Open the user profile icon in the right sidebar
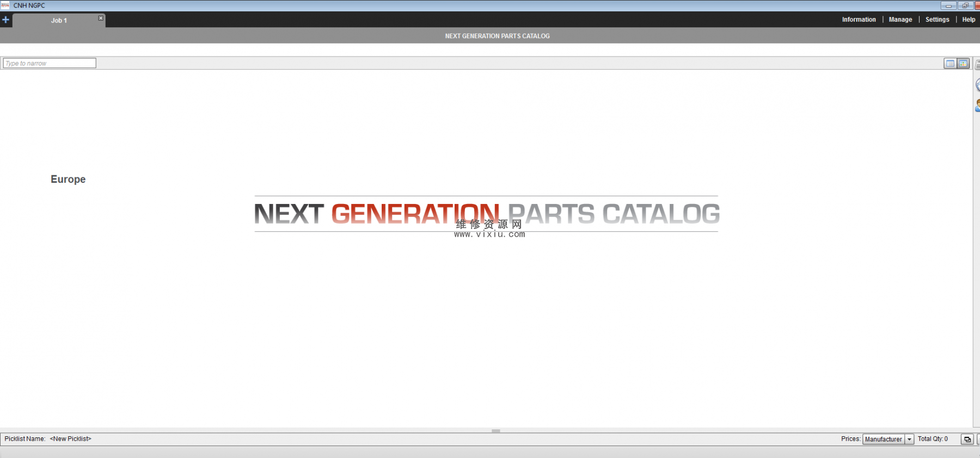 [977, 106]
